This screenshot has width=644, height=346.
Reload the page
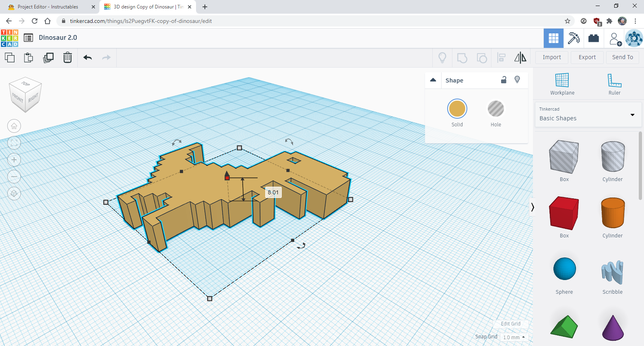click(35, 21)
